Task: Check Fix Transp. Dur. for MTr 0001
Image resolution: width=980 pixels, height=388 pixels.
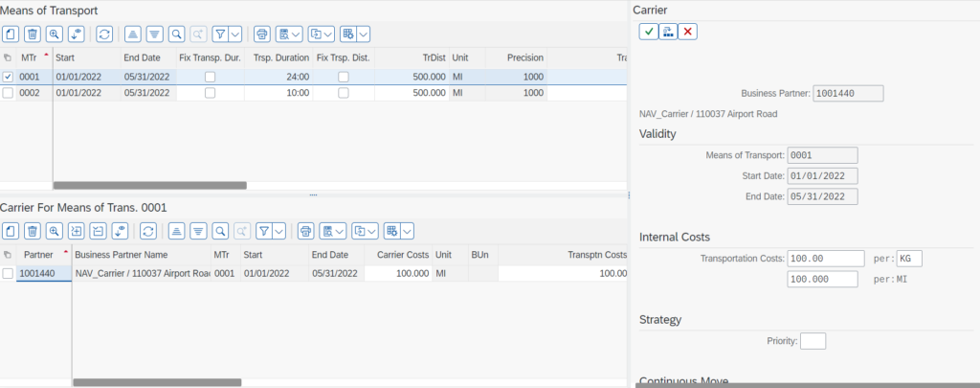Action: pyautogui.click(x=210, y=77)
